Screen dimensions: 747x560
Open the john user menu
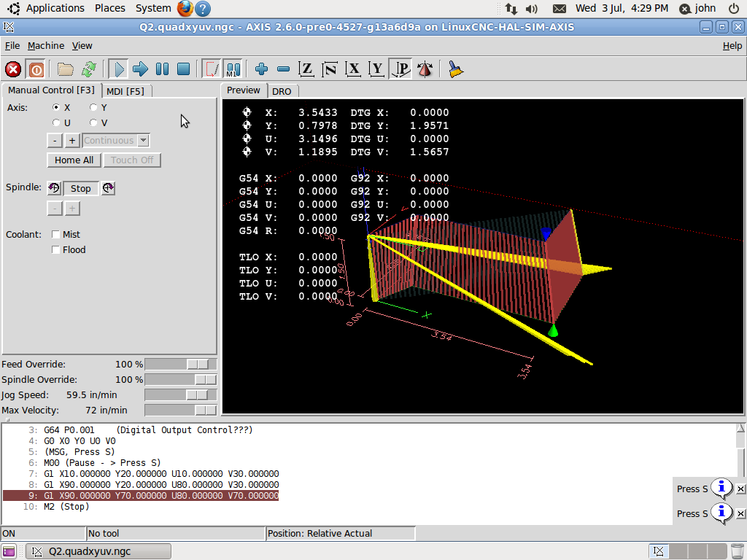[x=698, y=9]
